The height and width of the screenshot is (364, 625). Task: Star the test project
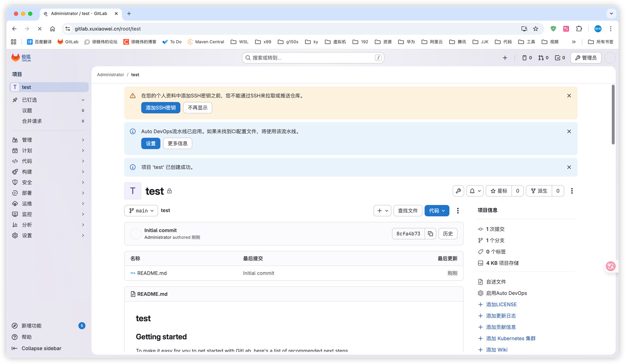click(499, 191)
